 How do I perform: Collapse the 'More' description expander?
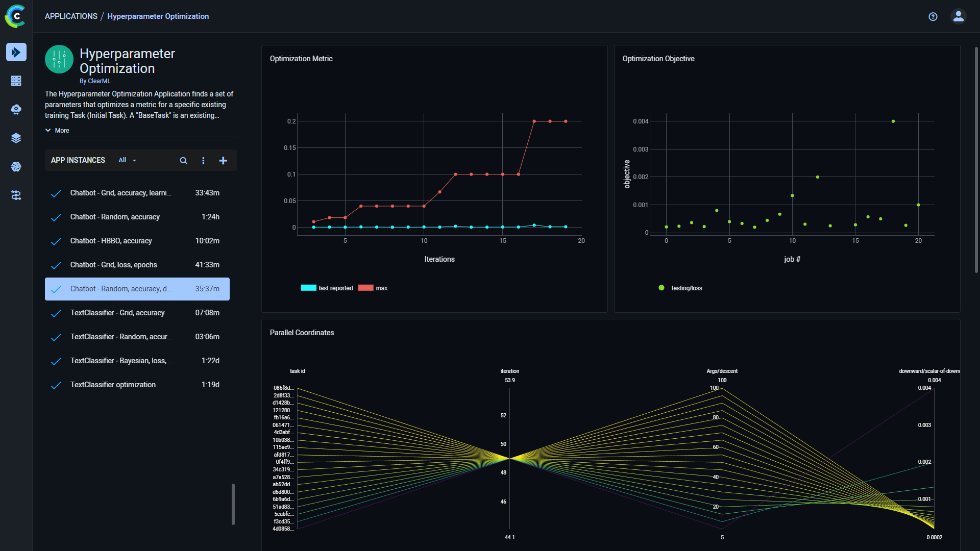[x=57, y=131]
